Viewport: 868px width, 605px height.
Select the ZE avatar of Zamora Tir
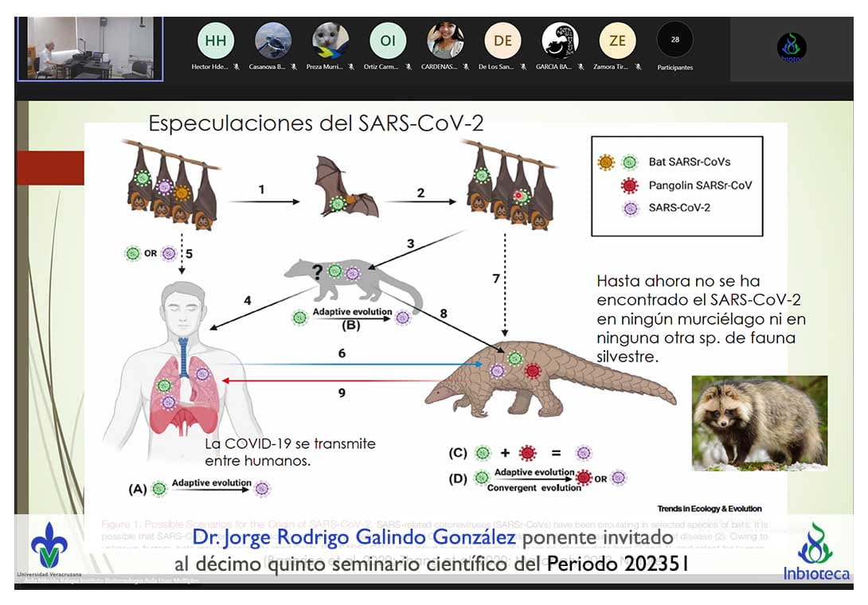(x=617, y=40)
